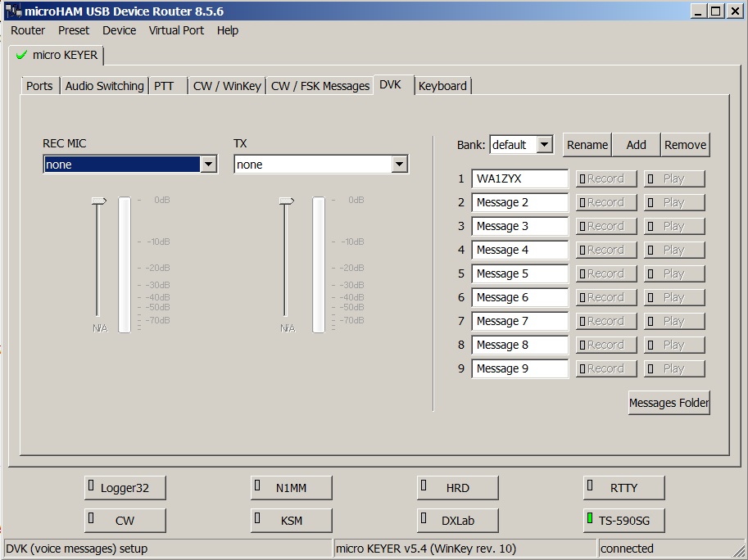Open the Preset menu
The height and width of the screenshot is (560, 748).
pyautogui.click(x=74, y=30)
